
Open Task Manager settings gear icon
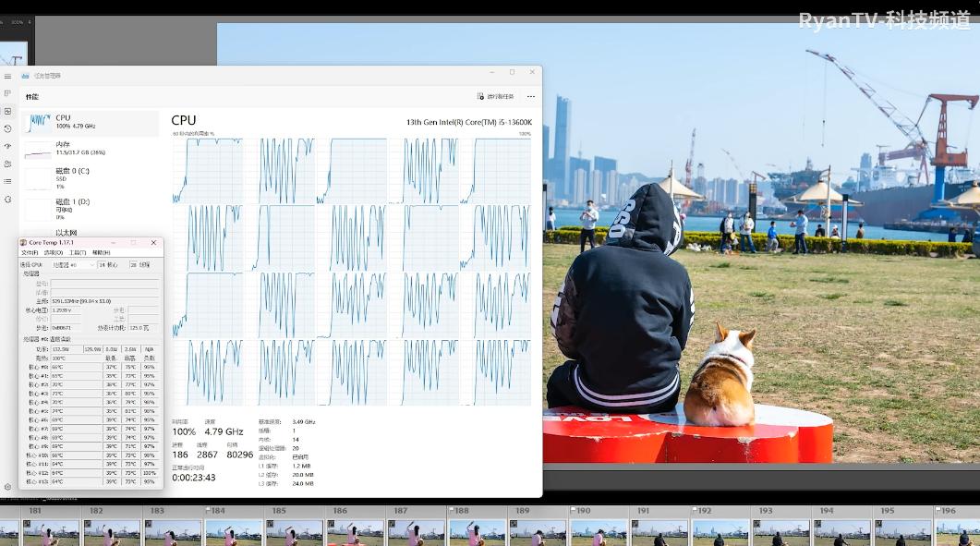tap(7, 487)
